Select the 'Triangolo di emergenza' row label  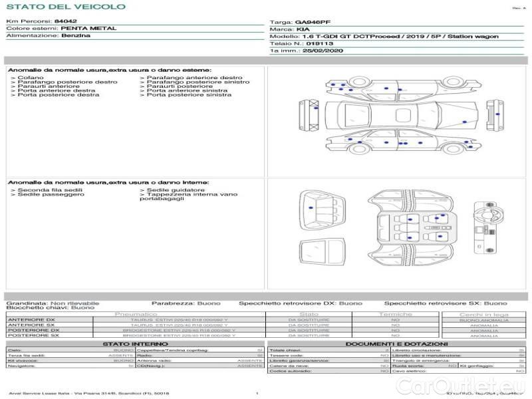421,360
